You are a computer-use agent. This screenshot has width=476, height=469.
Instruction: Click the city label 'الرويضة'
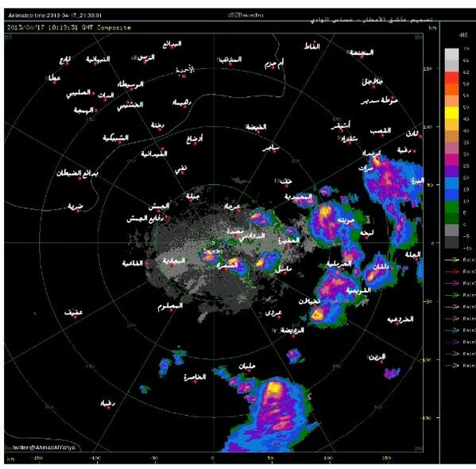292,330
